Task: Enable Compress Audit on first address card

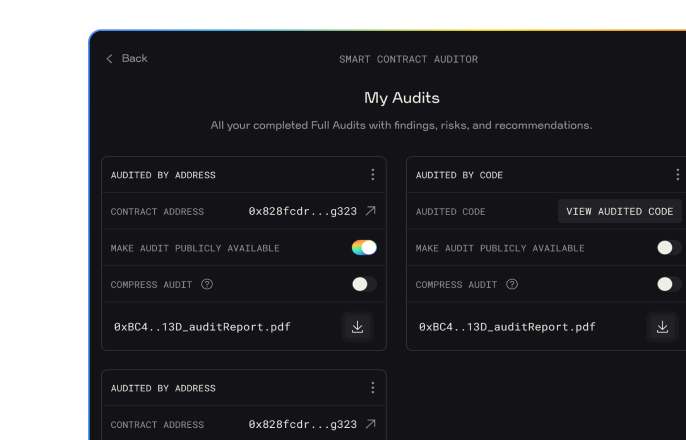Action: coord(364,284)
